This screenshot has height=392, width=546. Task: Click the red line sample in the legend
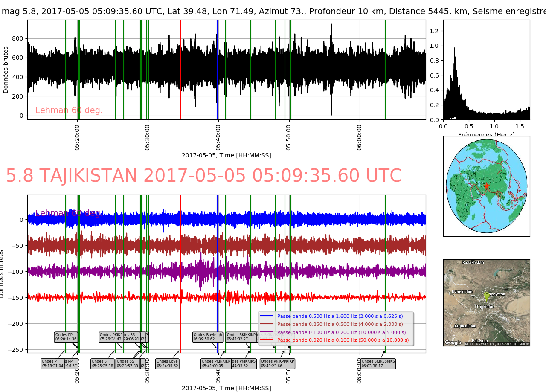click(267, 340)
